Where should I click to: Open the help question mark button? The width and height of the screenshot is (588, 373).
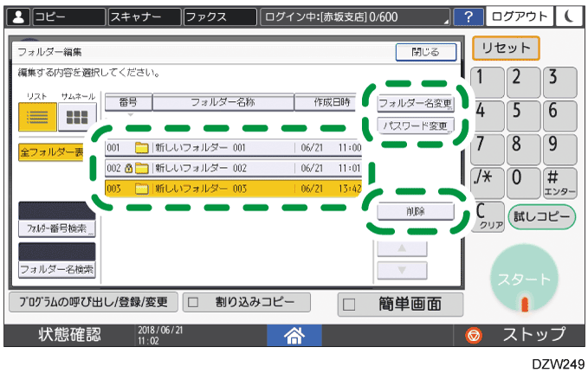(468, 16)
